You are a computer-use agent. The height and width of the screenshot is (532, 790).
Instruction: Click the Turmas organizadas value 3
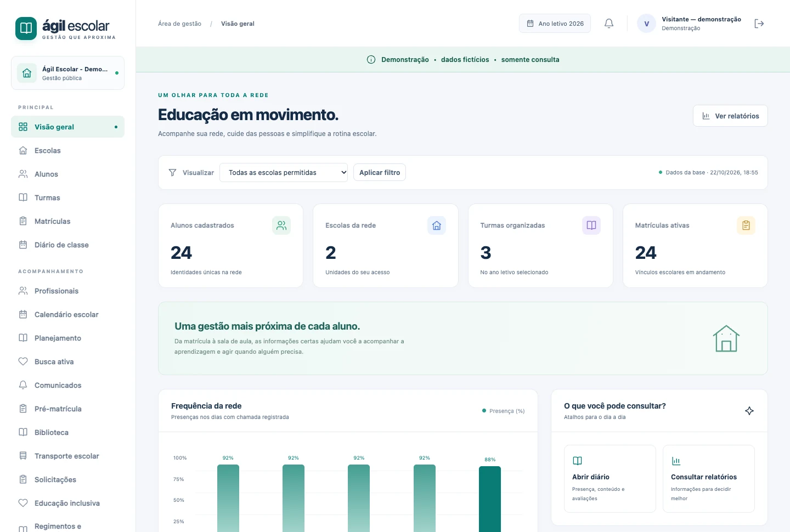point(486,253)
